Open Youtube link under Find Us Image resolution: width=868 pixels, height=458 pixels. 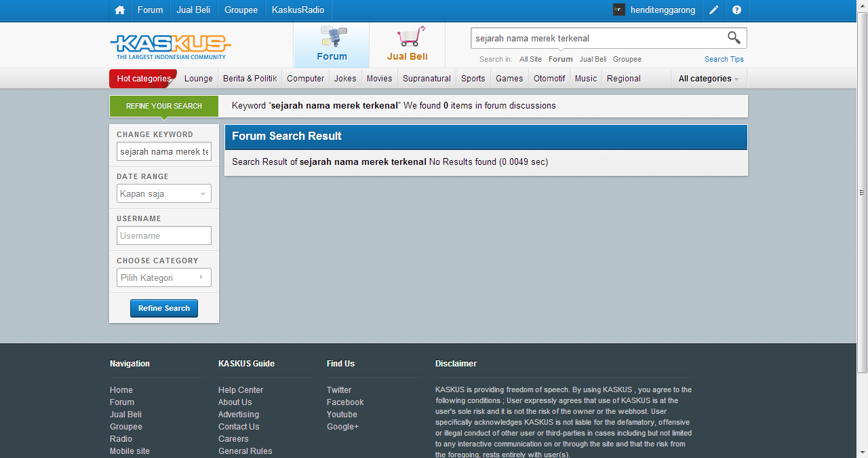342,415
